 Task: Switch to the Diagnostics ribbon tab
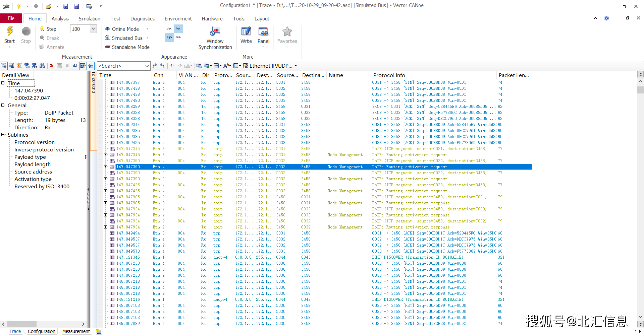142,19
